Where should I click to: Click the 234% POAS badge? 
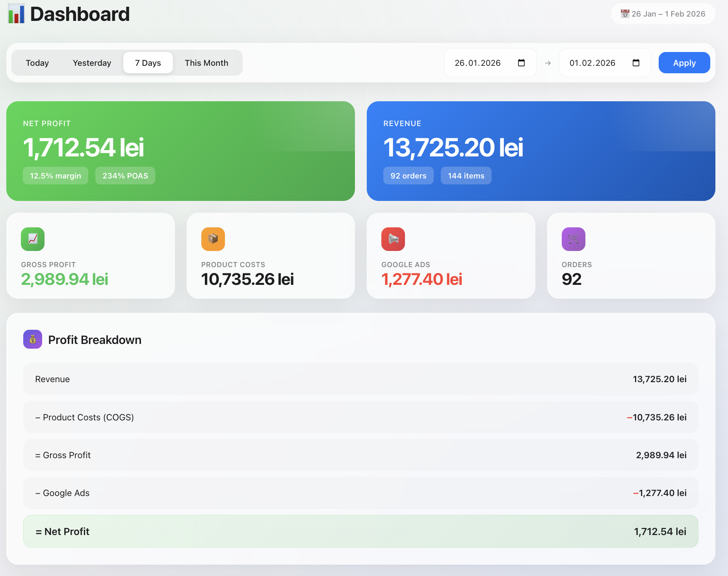click(125, 175)
